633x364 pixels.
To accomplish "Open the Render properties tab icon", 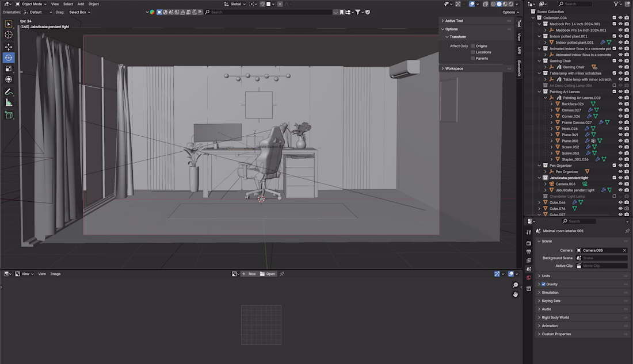I will point(528,243).
